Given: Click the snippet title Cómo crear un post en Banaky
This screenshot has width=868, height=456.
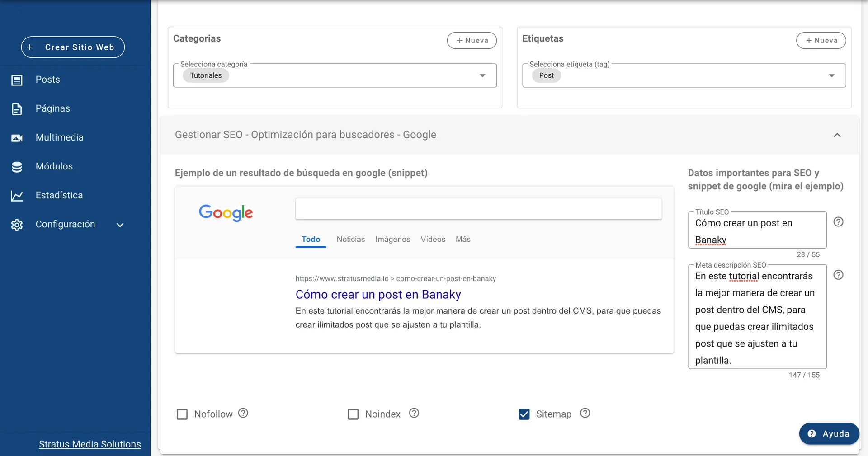Looking at the screenshot, I should pyautogui.click(x=378, y=295).
